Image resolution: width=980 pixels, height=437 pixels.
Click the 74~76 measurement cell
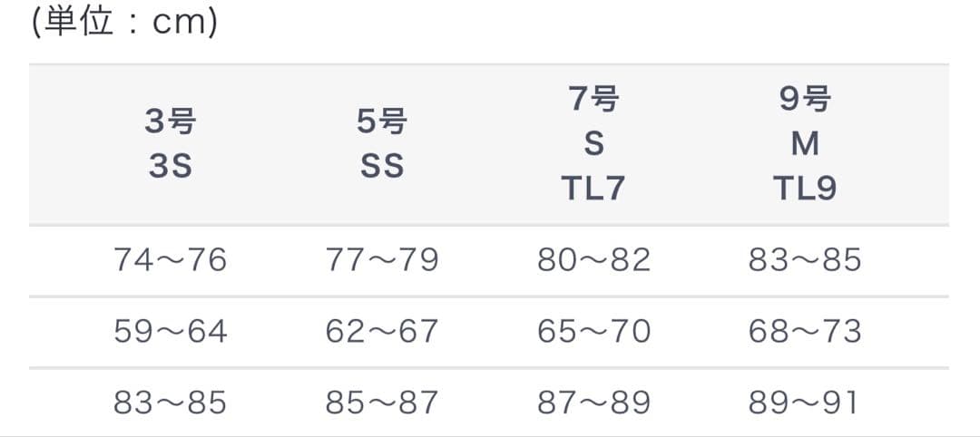171,260
